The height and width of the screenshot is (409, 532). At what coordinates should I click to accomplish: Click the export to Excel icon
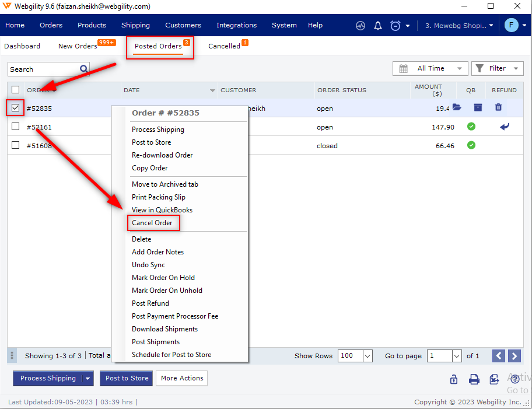[494, 379]
